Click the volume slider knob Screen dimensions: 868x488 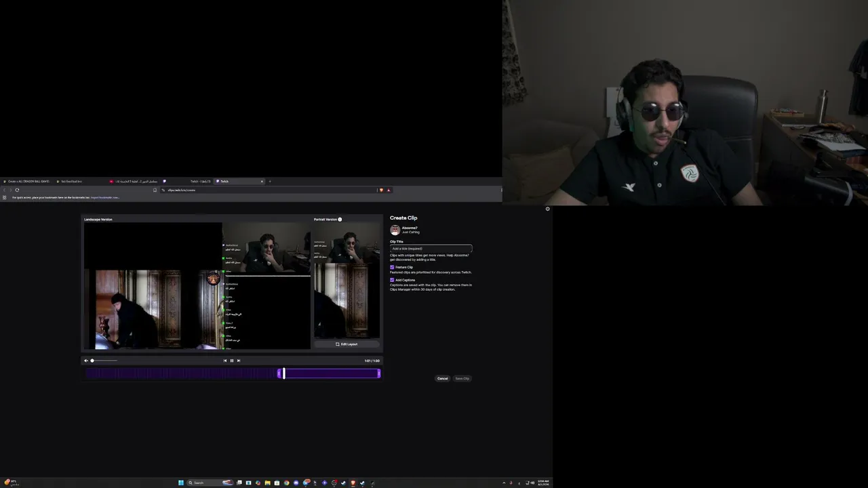pyautogui.click(x=92, y=361)
